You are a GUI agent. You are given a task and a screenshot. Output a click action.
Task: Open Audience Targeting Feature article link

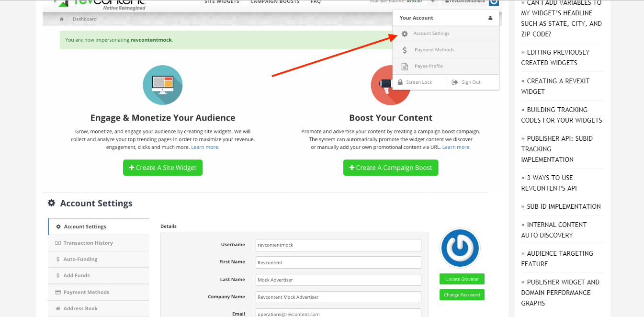[x=557, y=259]
